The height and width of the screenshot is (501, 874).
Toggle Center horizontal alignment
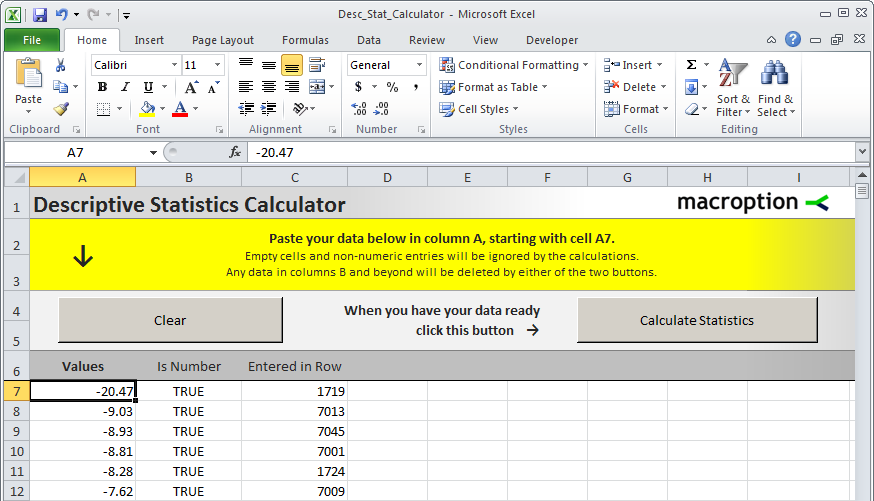269,87
